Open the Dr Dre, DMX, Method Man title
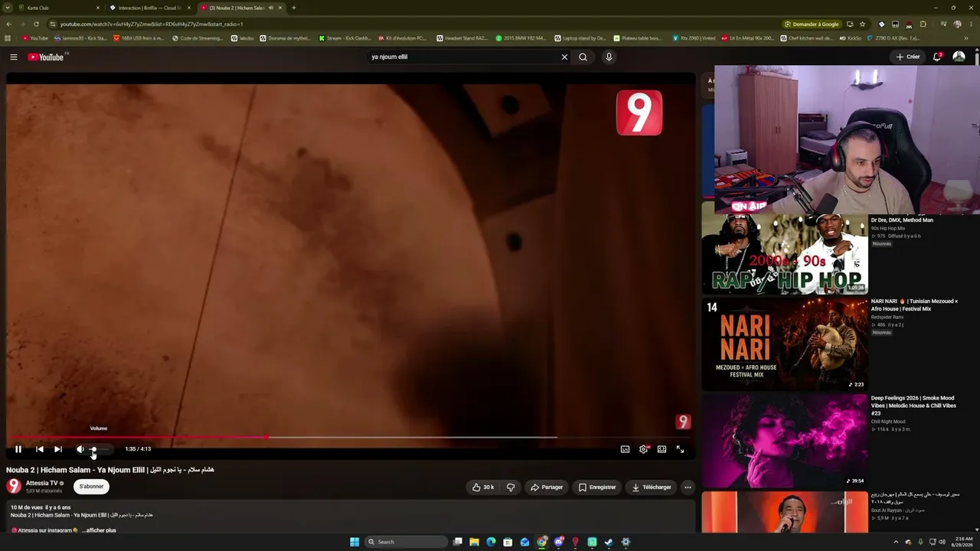The image size is (980, 551). (902, 220)
